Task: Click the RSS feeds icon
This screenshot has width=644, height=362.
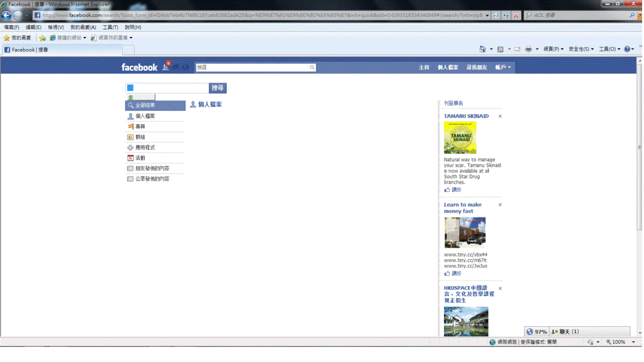Action: (500, 49)
